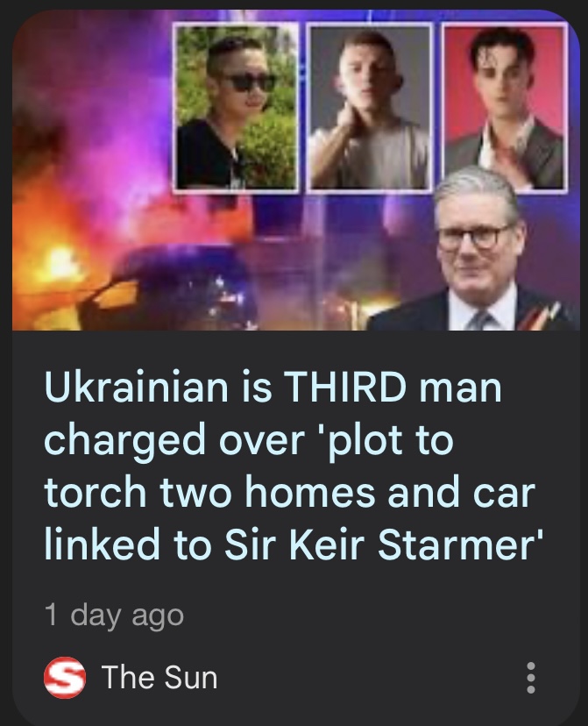
Task: Click the orange flames in the article image
Action: [53, 264]
